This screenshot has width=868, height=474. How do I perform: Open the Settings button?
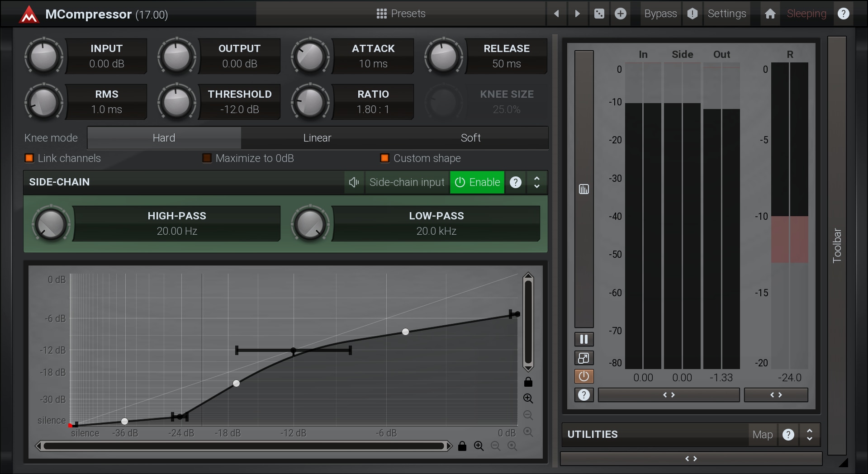coord(726,14)
